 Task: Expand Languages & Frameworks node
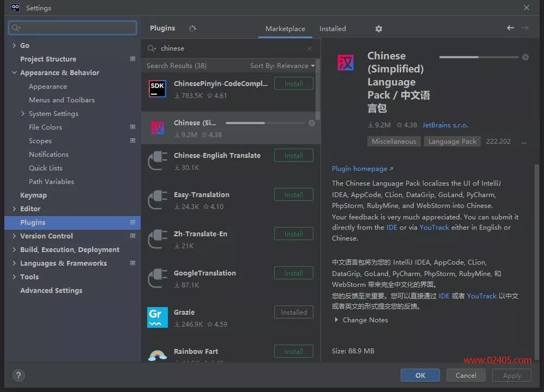coord(14,263)
